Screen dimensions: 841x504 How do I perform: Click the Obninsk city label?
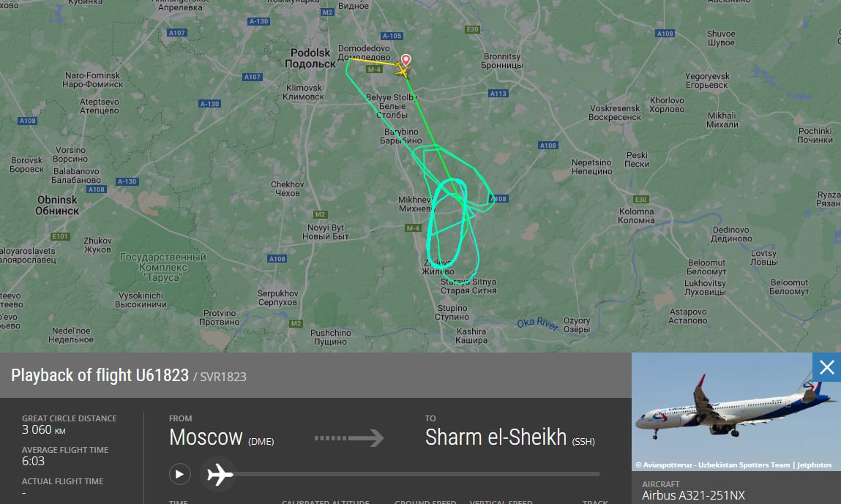[x=57, y=205]
